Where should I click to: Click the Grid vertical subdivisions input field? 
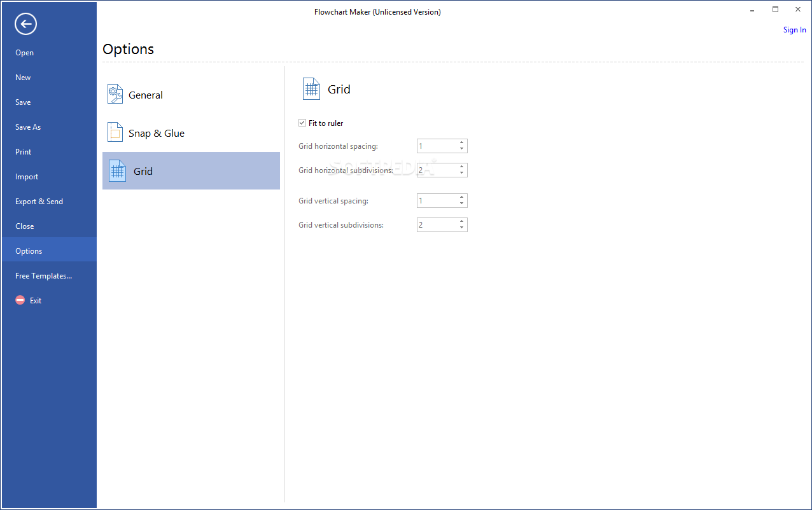(x=437, y=225)
